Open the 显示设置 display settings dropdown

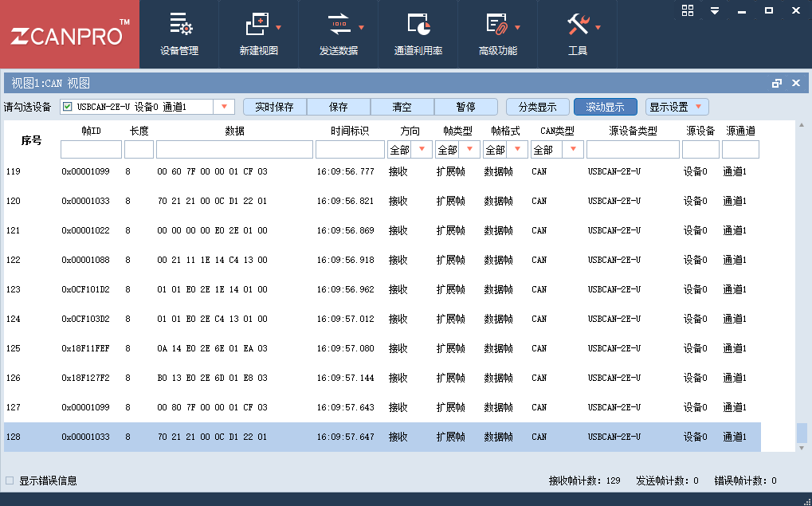(x=677, y=106)
